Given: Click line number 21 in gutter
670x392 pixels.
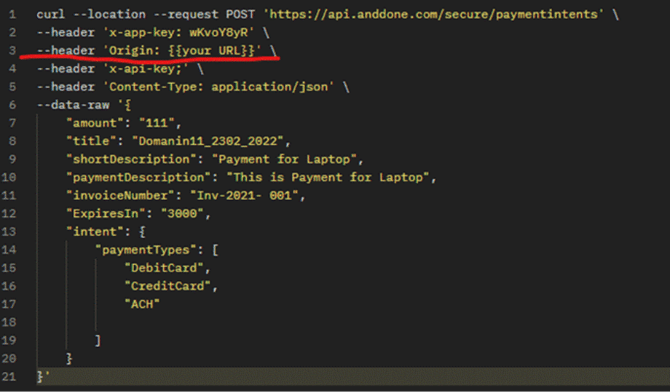Looking at the screenshot, I should pos(9,377).
